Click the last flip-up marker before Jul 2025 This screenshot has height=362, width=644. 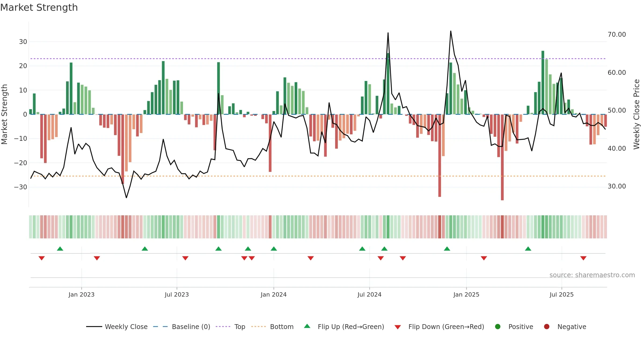[x=528, y=249]
